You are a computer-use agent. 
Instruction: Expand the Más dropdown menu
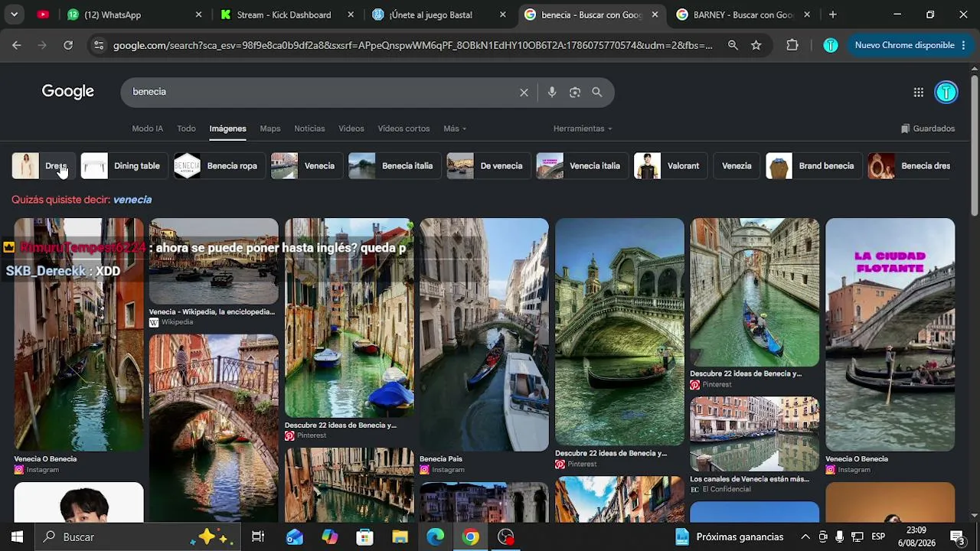455,129
